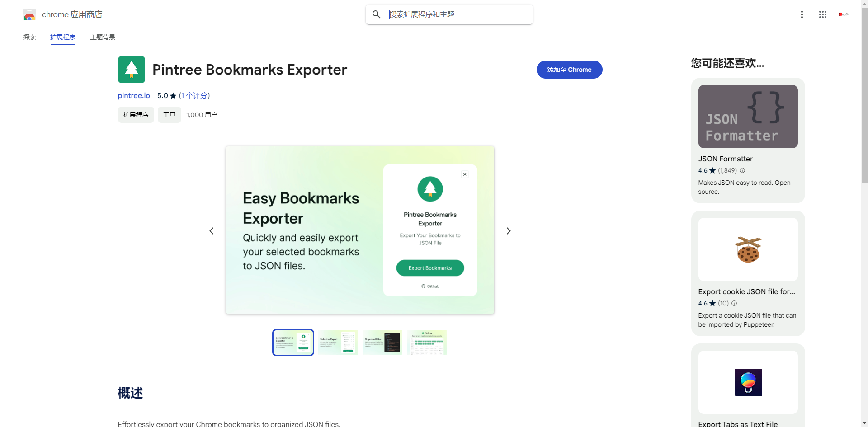Open JSON Formatter extension title
The image size is (868, 427).
tap(725, 159)
